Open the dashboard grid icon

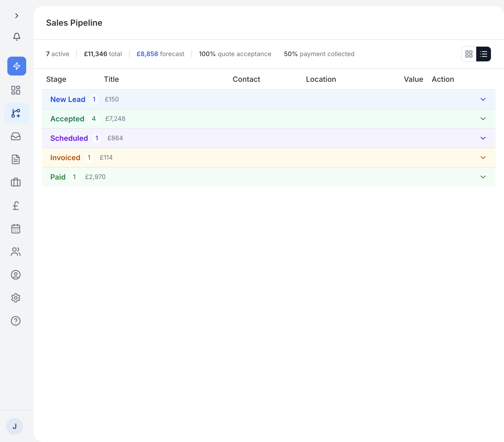tap(15, 90)
